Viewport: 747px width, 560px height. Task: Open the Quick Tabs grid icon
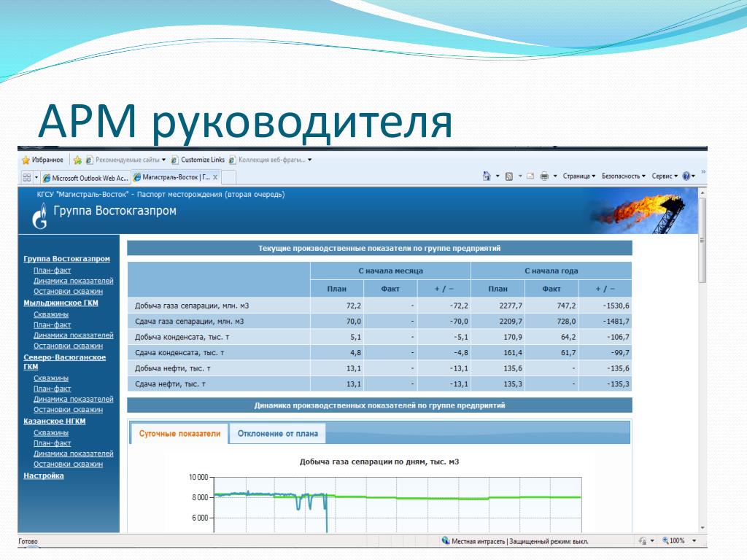(27, 178)
